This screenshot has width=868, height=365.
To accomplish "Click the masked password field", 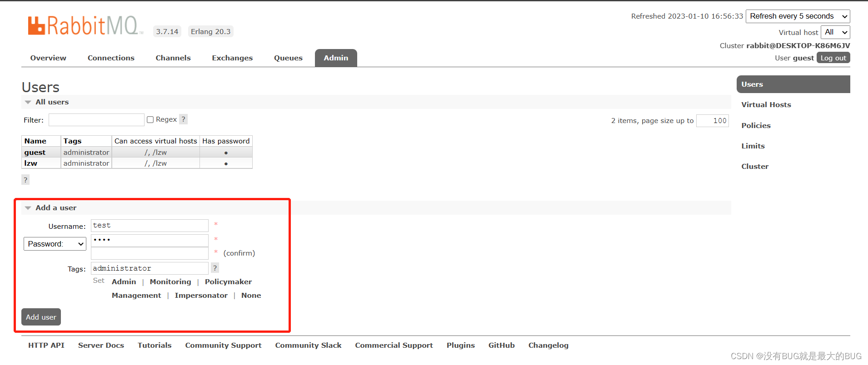I will [150, 240].
